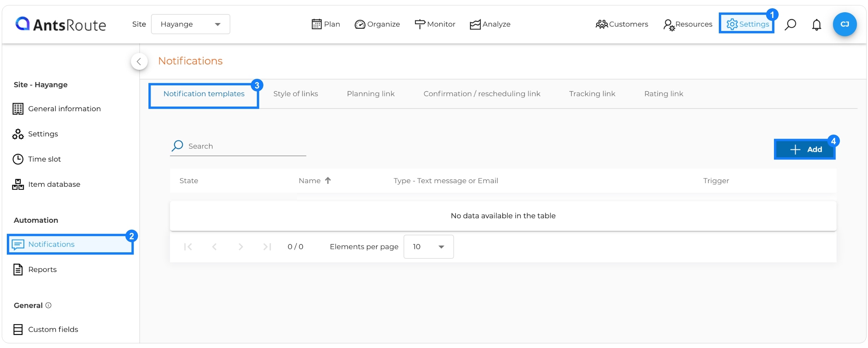
Task: Open the CJ user avatar menu
Action: point(845,24)
